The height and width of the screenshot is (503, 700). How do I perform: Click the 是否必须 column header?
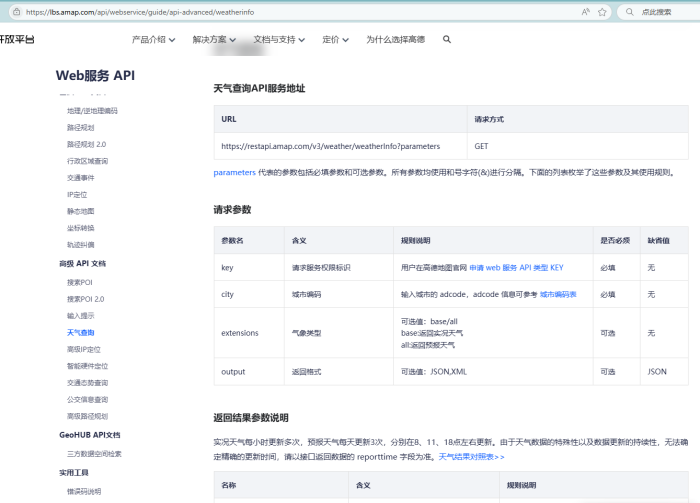615,241
